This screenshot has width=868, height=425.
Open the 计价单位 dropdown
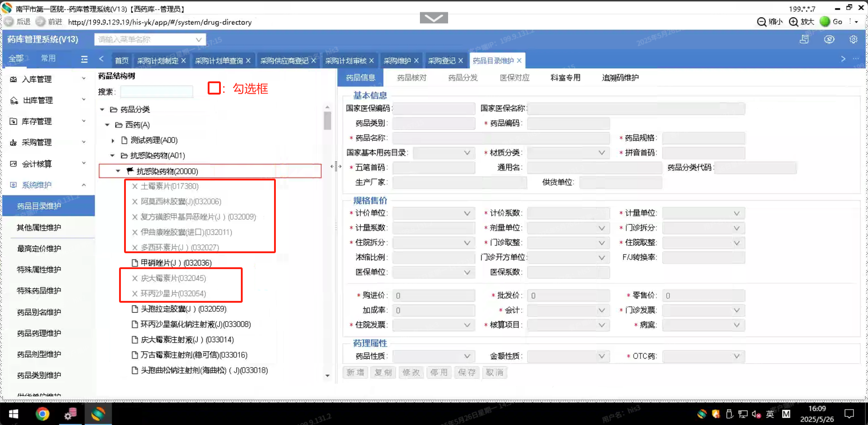(x=433, y=213)
